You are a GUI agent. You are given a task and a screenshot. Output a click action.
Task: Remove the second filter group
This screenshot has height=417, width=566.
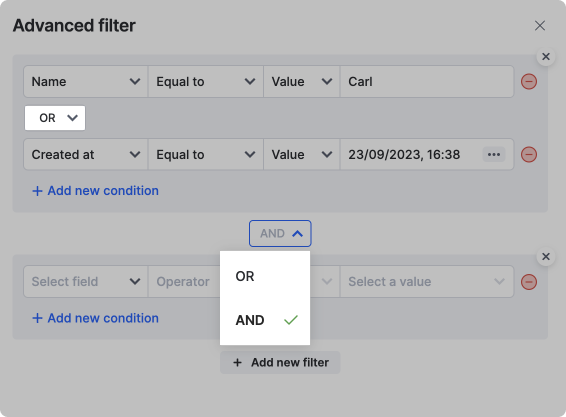(x=546, y=257)
